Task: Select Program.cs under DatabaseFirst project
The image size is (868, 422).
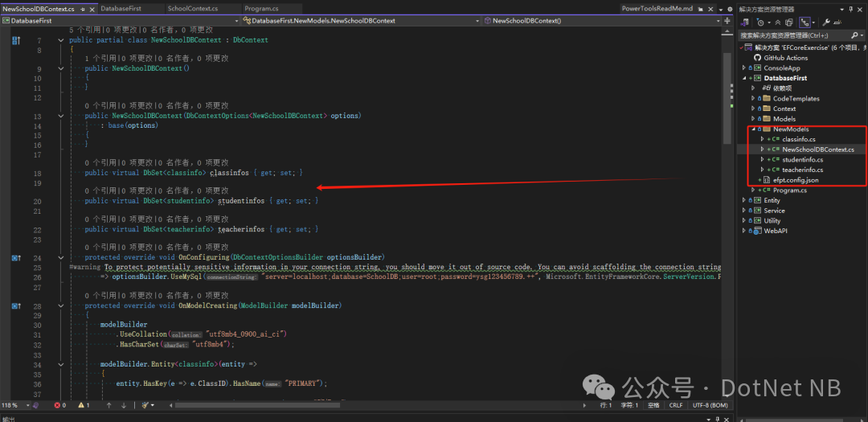Action: (x=790, y=191)
